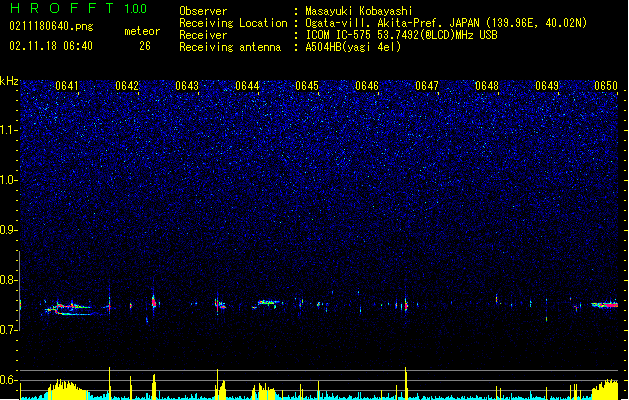Click the HROFFT 1.0.0 title text

(79, 8)
